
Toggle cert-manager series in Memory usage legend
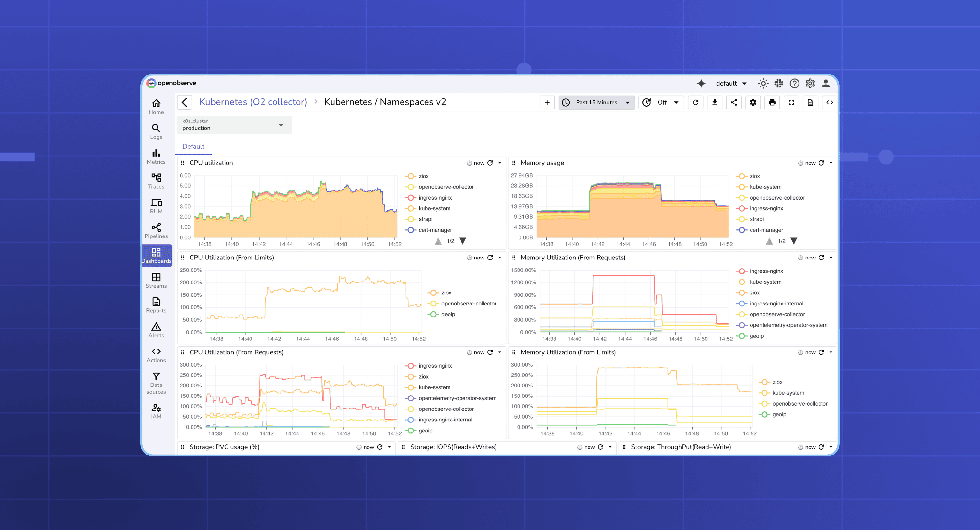pos(766,230)
